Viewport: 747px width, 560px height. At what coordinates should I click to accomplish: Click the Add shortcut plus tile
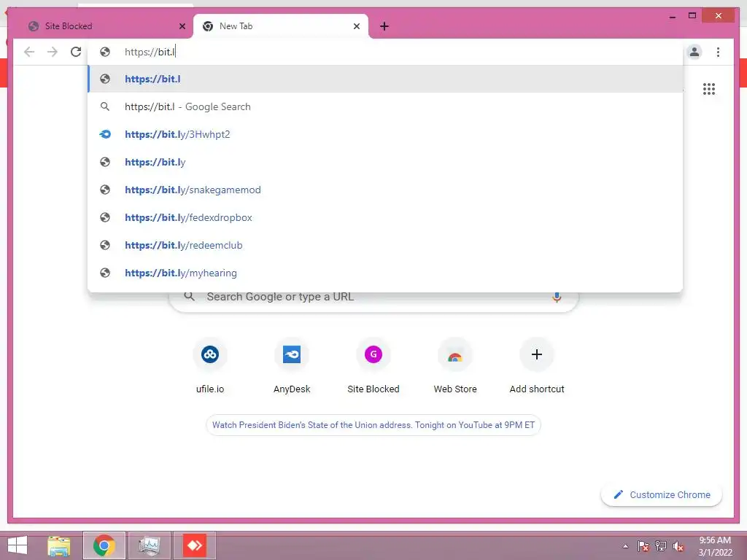537,367
